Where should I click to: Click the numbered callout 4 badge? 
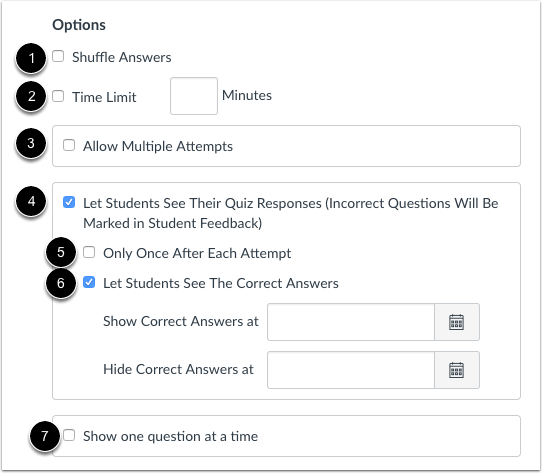pos(31,201)
